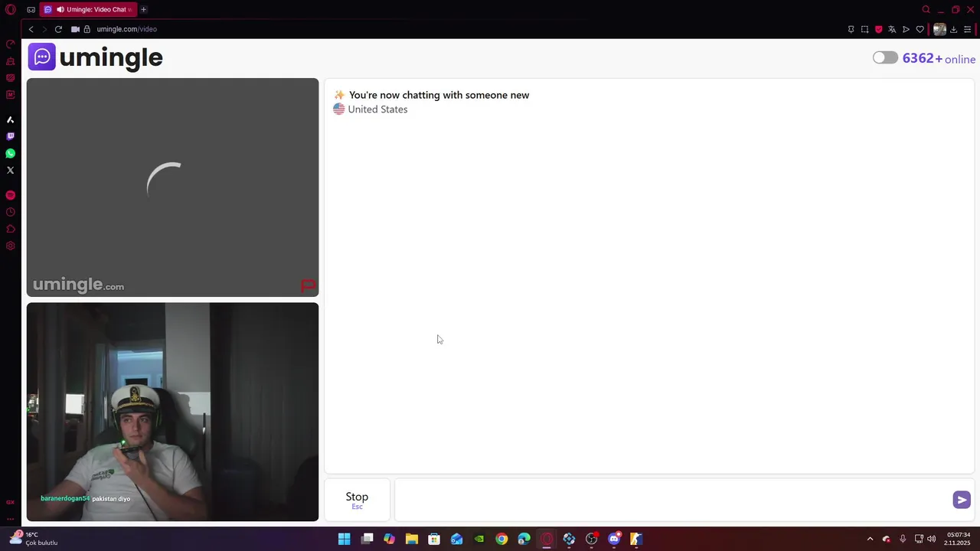Click "You're now chatting with someone new"

point(439,95)
